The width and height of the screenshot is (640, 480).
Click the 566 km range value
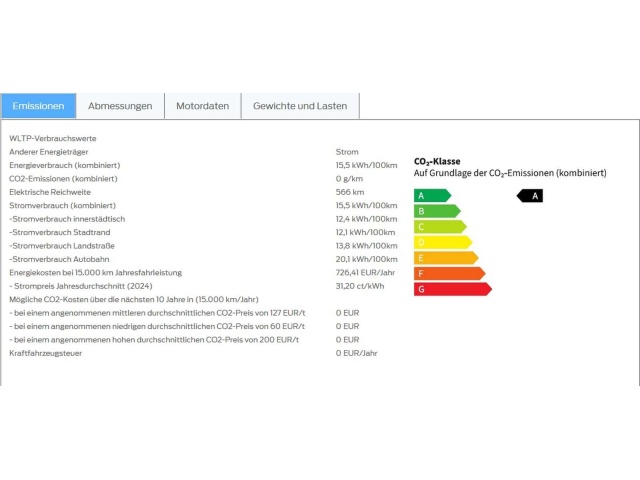(x=350, y=192)
